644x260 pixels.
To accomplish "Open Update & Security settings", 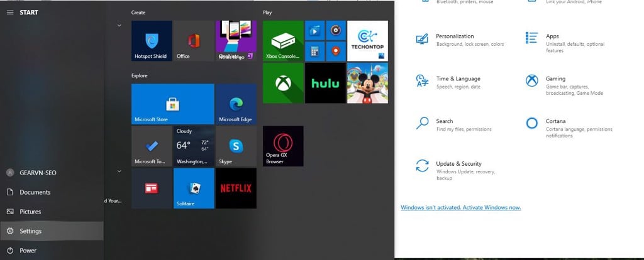I will coord(457,170).
